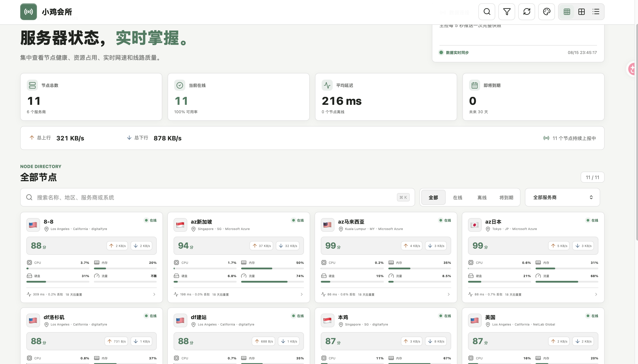Open the theme palette icon
Screen dimensions: 638x364
tap(547, 11)
